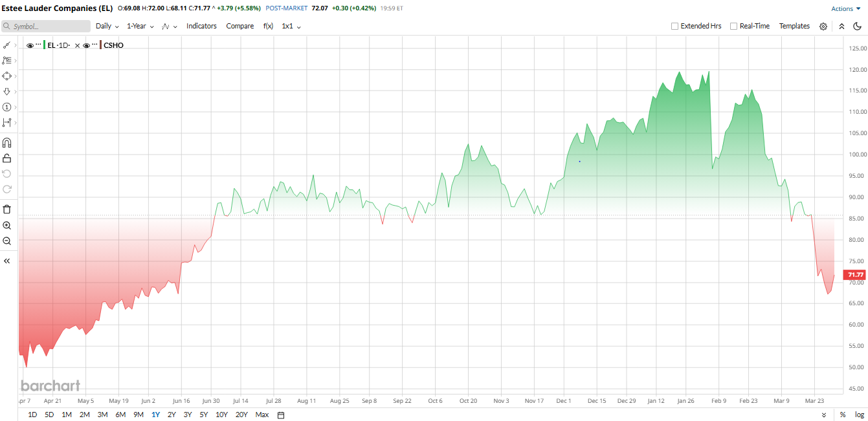Click the lock drawings icon
The width and height of the screenshot is (868, 421).
click(x=7, y=158)
